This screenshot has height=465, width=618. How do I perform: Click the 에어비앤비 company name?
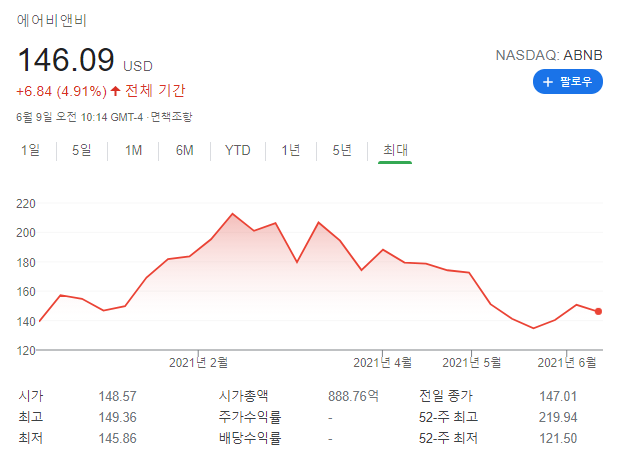click(52, 20)
